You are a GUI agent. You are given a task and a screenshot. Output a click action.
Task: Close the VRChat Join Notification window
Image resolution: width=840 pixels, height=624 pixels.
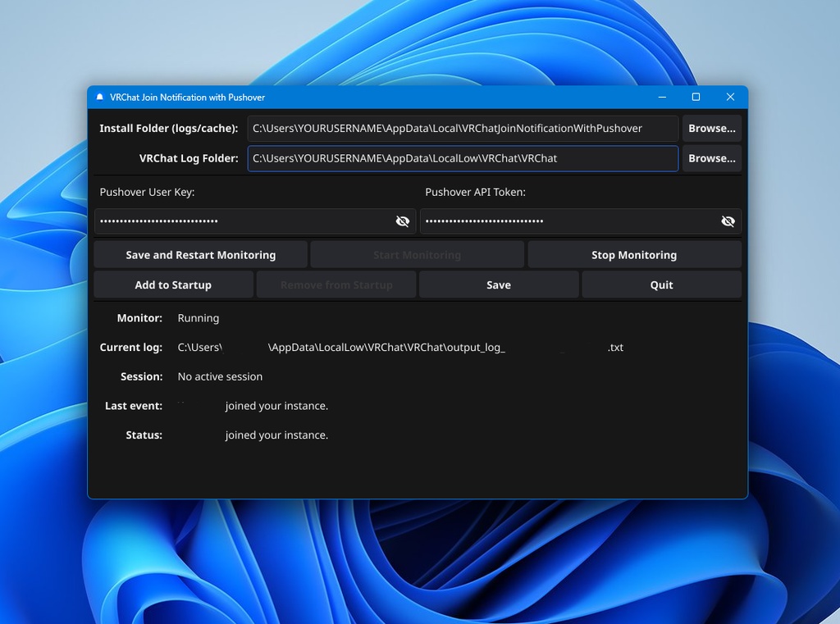coord(730,97)
